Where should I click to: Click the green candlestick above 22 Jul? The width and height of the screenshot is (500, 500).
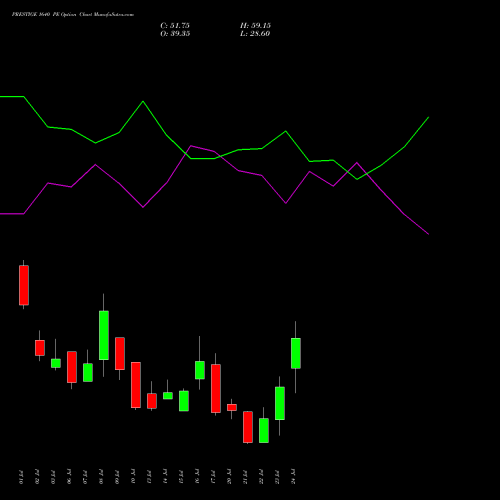click(x=264, y=430)
